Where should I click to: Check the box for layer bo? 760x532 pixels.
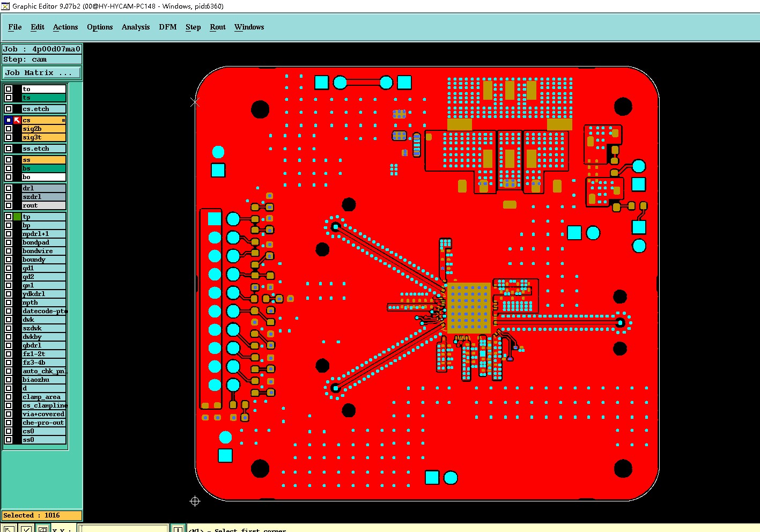tap(9, 177)
